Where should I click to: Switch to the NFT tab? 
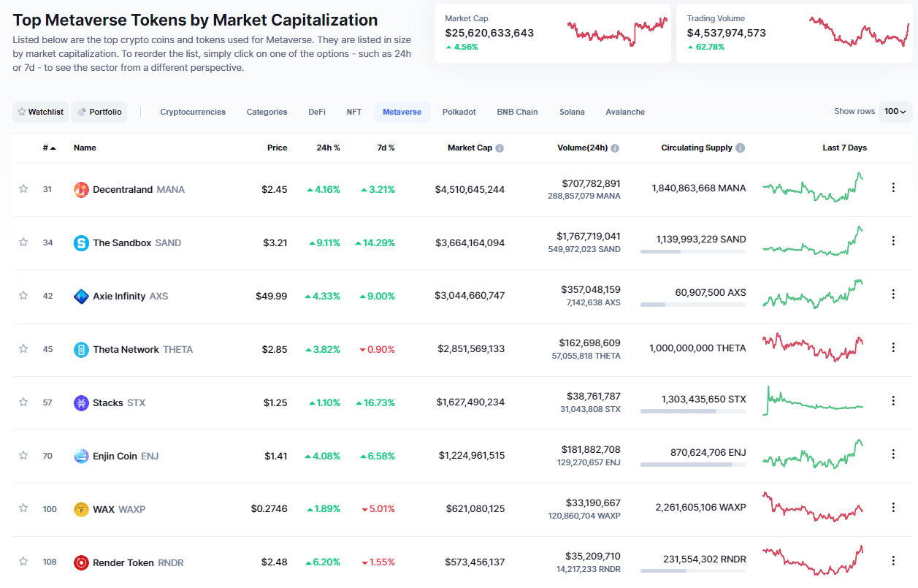tap(354, 112)
